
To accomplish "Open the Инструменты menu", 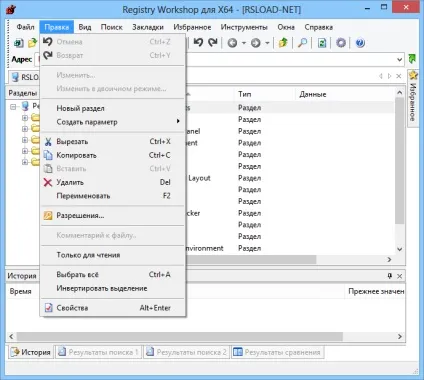I will (244, 27).
